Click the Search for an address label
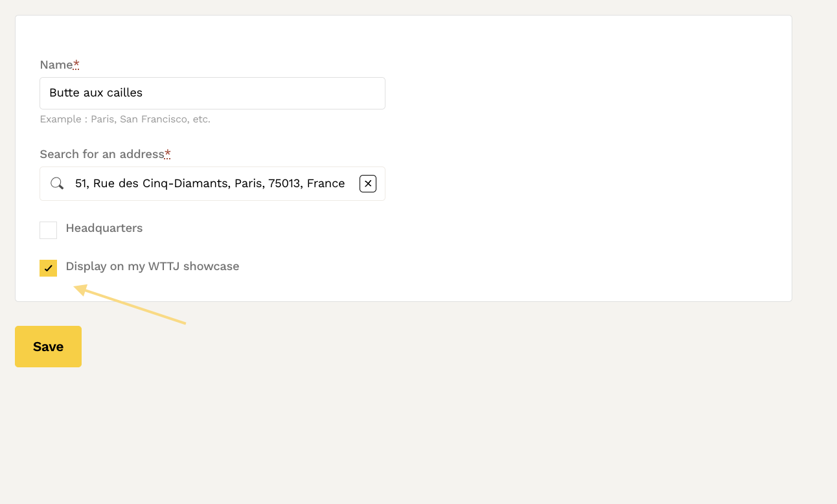 [x=102, y=154]
